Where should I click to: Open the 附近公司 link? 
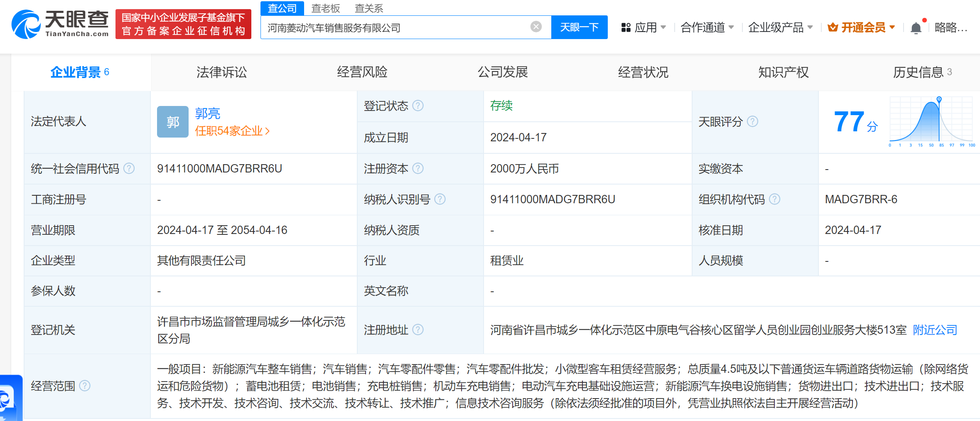point(935,330)
